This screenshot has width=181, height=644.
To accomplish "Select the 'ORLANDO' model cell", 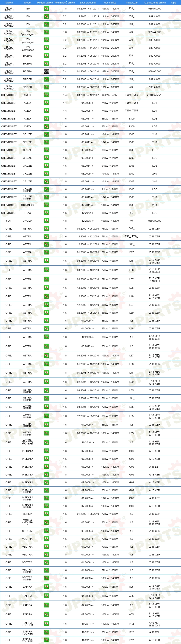I will pos(27,205).
